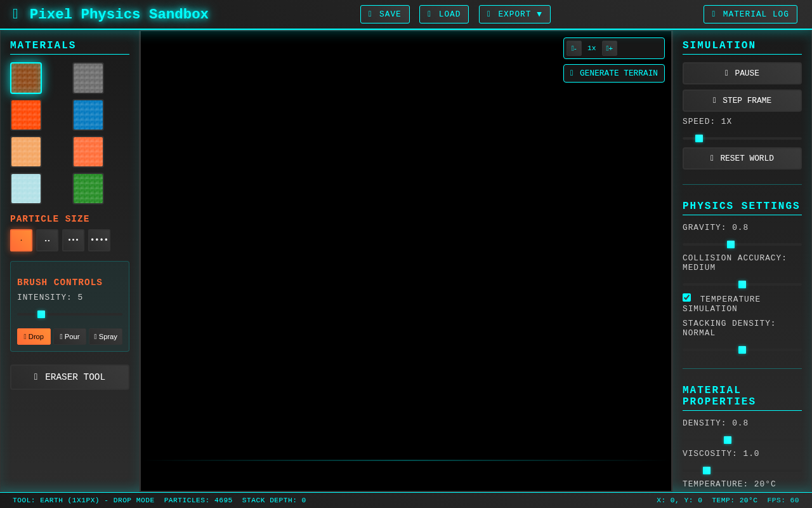Select the pale light-blue ice swatch

[x=26, y=189]
